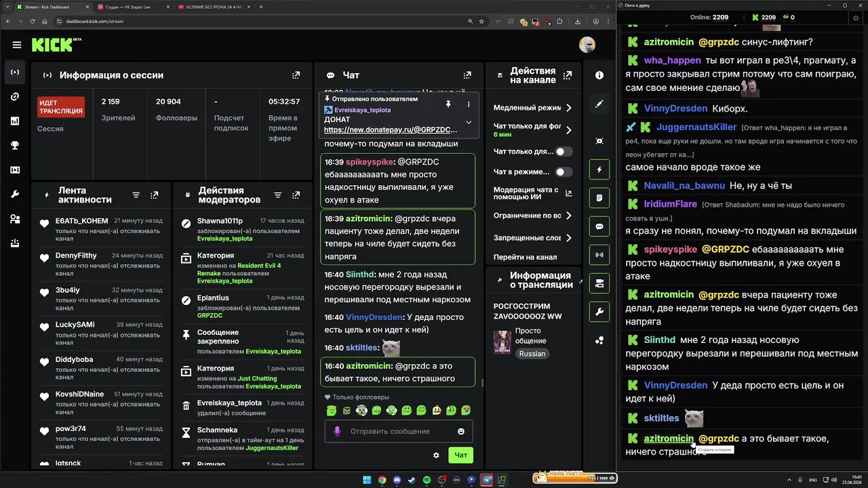Image resolution: width=868 pixels, height=488 pixels.
Task: Open the community users sidebar icon
Action: [x=15, y=219]
